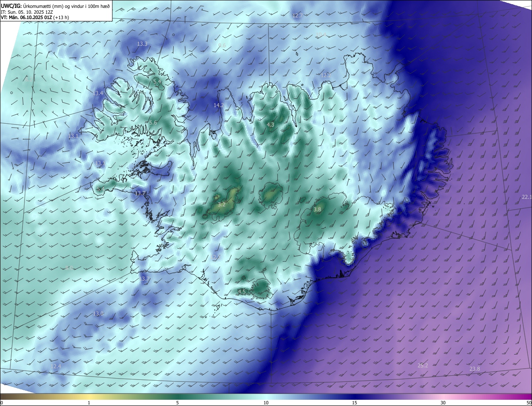Click the 13.0 value label

tap(98, 313)
